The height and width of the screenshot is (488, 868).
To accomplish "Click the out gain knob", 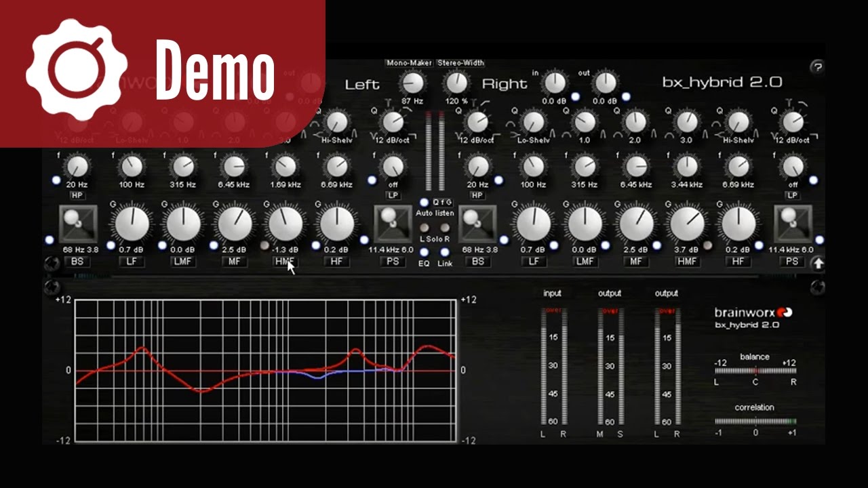I will click(605, 83).
